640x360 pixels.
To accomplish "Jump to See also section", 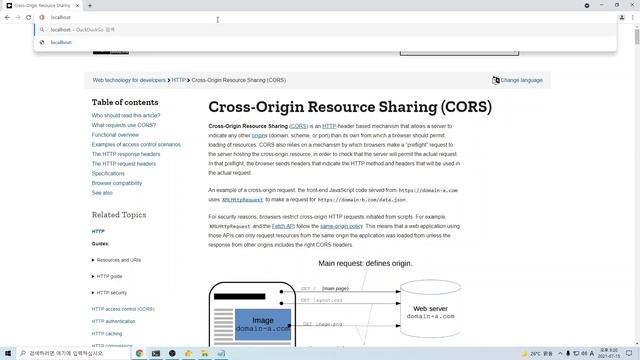I will point(102,193).
